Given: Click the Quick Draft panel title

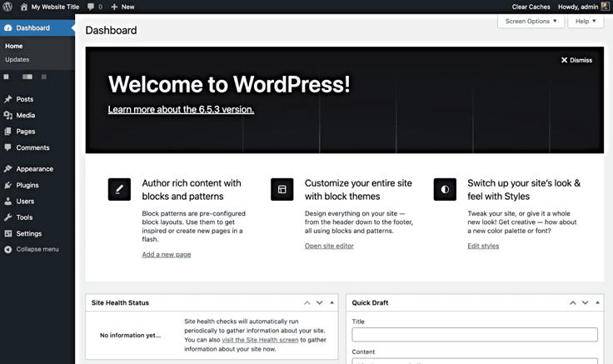Looking at the screenshot, I should pyautogui.click(x=370, y=302).
